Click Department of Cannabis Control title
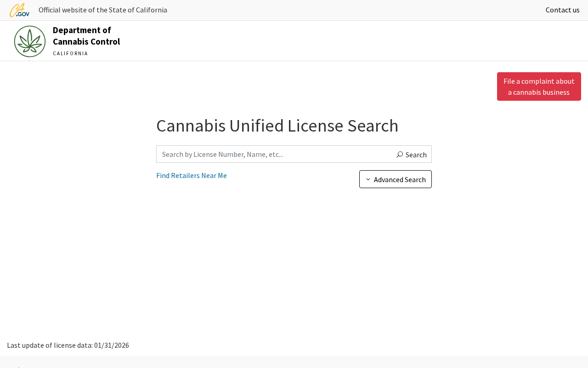 click(x=86, y=36)
